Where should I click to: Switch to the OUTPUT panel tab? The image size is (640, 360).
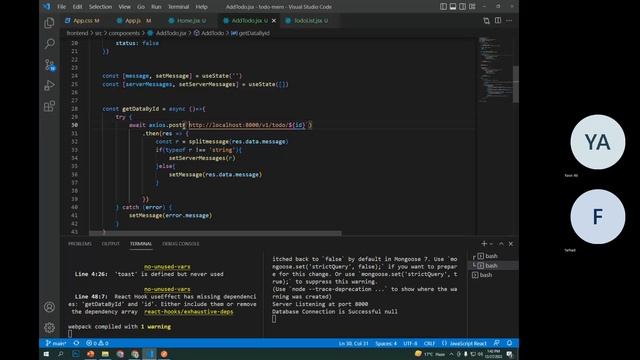pos(111,244)
